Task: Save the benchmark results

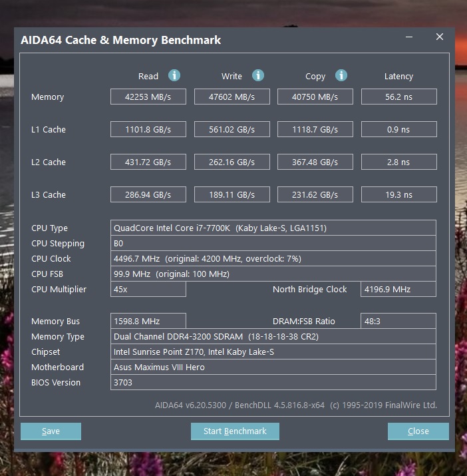Action: click(51, 431)
